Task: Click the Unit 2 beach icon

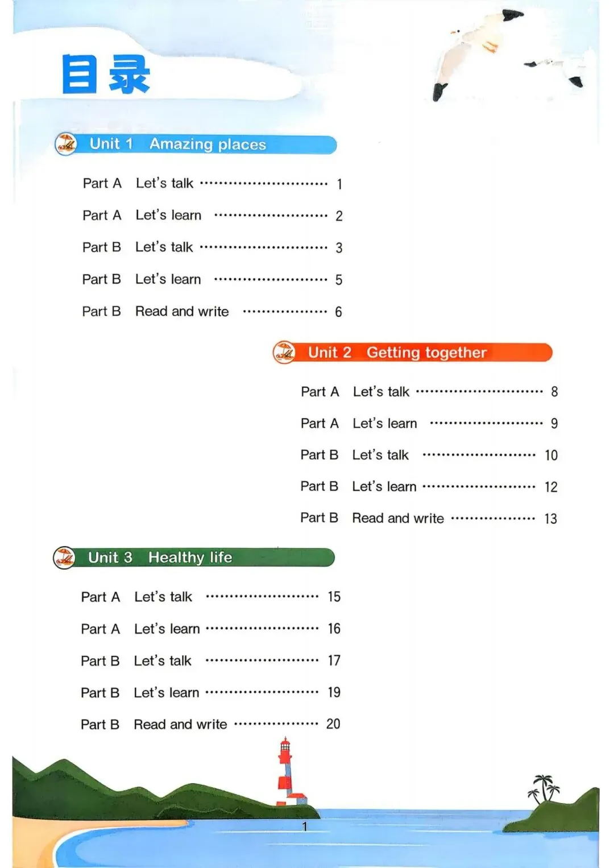Action: [x=284, y=353]
